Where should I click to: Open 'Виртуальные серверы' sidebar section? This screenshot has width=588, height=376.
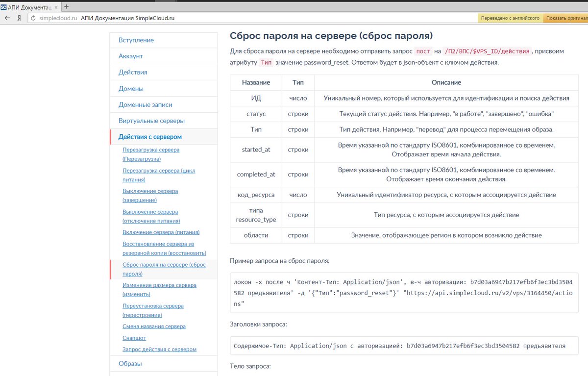click(164, 121)
